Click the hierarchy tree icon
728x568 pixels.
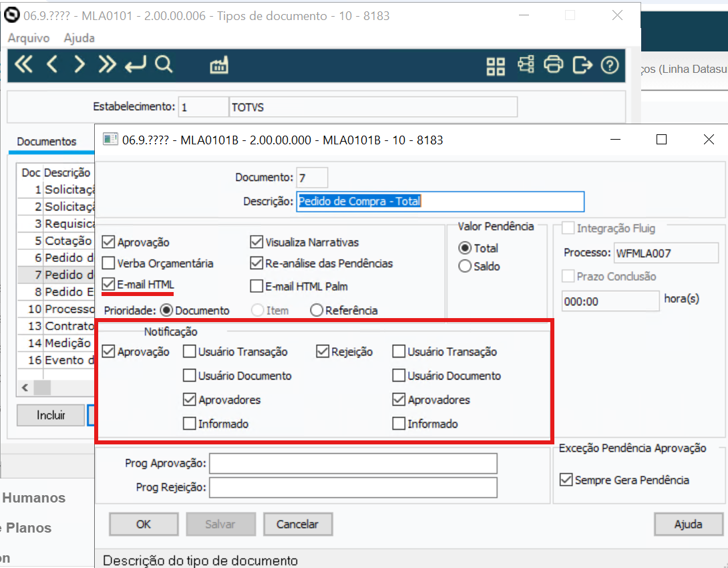pyautogui.click(x=526, y=65)
